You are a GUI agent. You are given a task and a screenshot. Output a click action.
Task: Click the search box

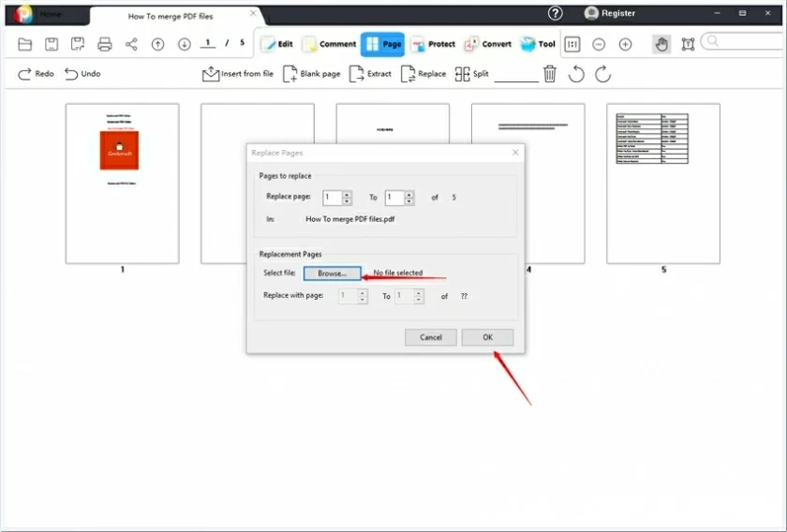(x=744, y=41)
